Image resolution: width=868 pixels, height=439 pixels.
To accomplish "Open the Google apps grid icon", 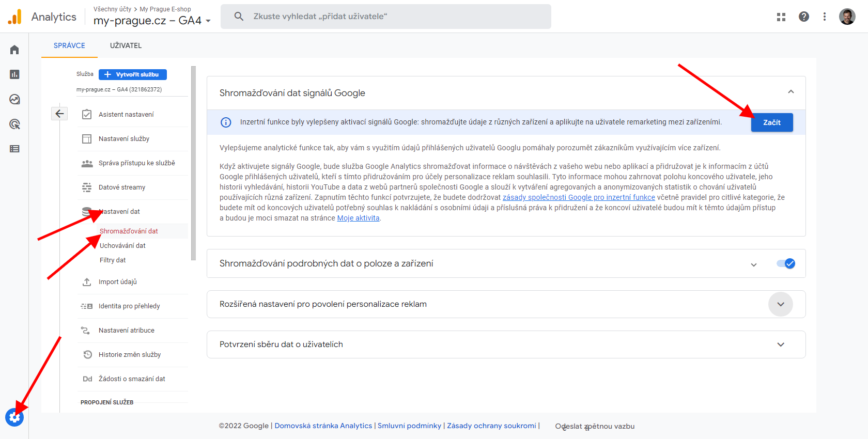I will pos(781,17).
